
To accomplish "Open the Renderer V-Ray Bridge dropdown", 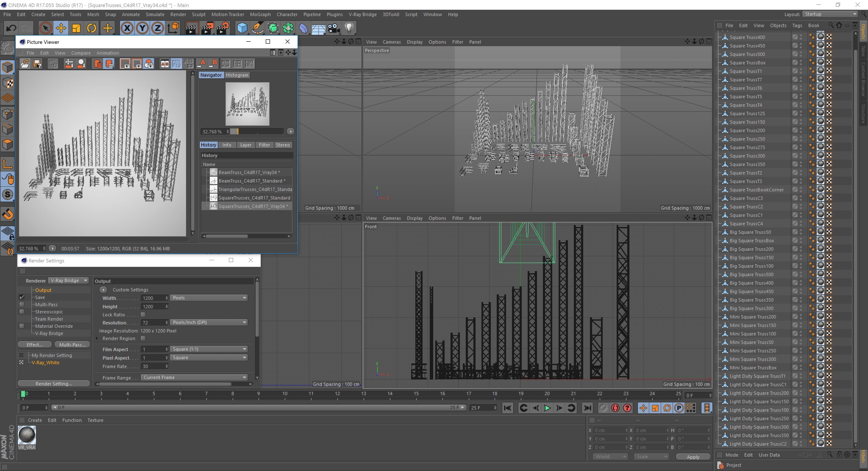I will pyautogui.click(x=68, y=280).
